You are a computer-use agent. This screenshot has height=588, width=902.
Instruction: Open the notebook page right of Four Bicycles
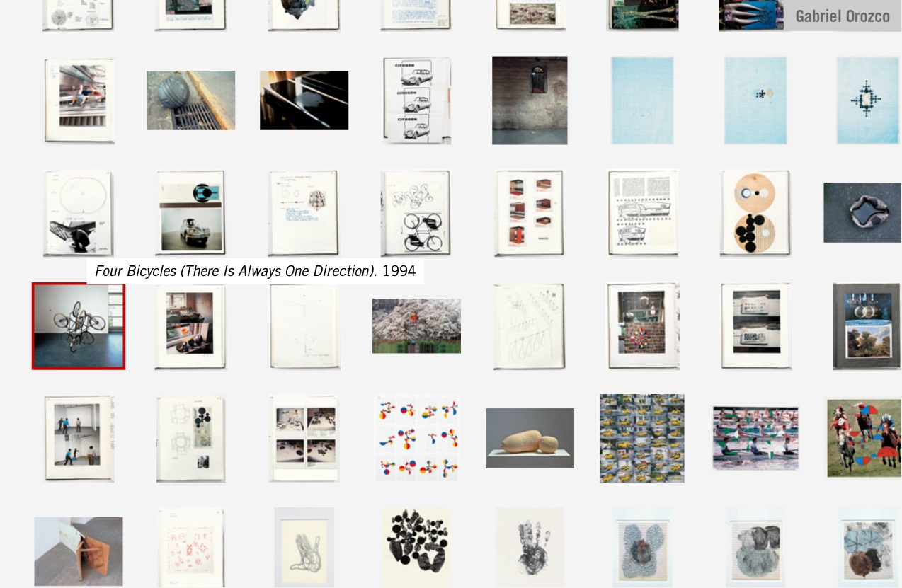190,326
